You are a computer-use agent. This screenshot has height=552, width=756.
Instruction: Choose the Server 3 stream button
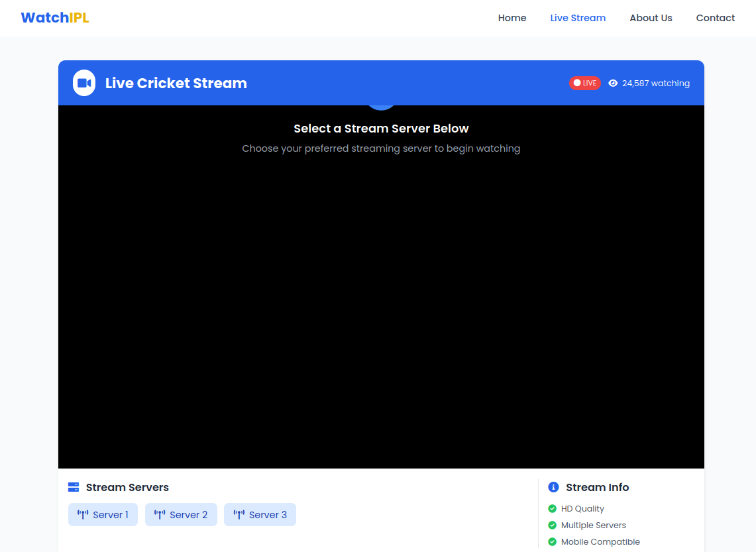[x=260, y=515]
